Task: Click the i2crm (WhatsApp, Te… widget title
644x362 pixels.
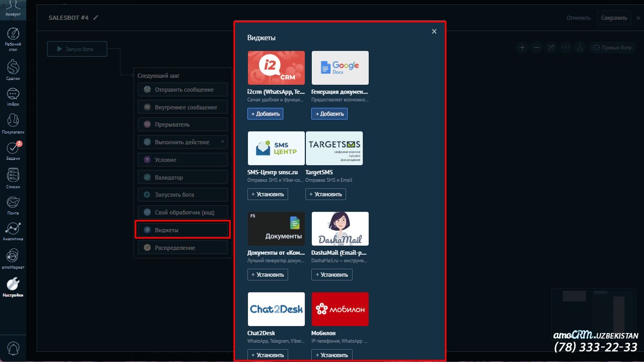Action: click(x=276, y=92)
